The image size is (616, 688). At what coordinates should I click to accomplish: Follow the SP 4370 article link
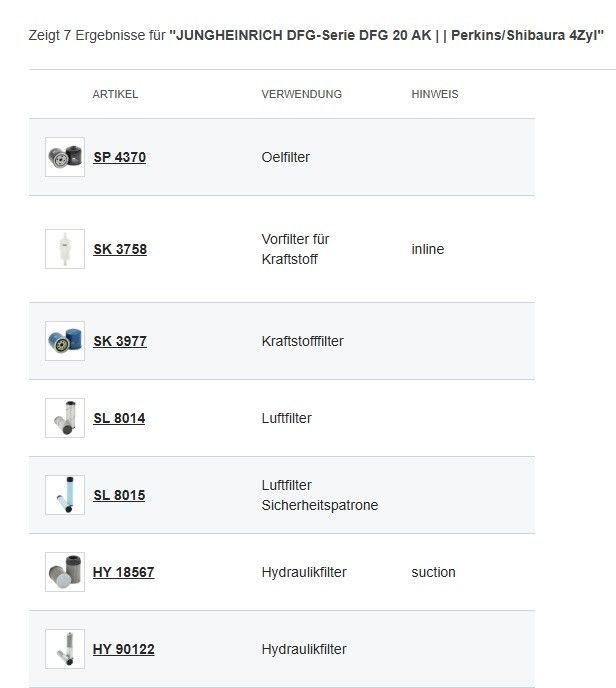(x=120, y=157)
